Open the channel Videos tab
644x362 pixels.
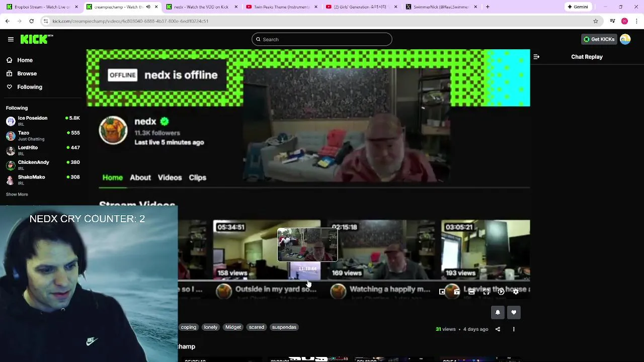tap(170, 177)
